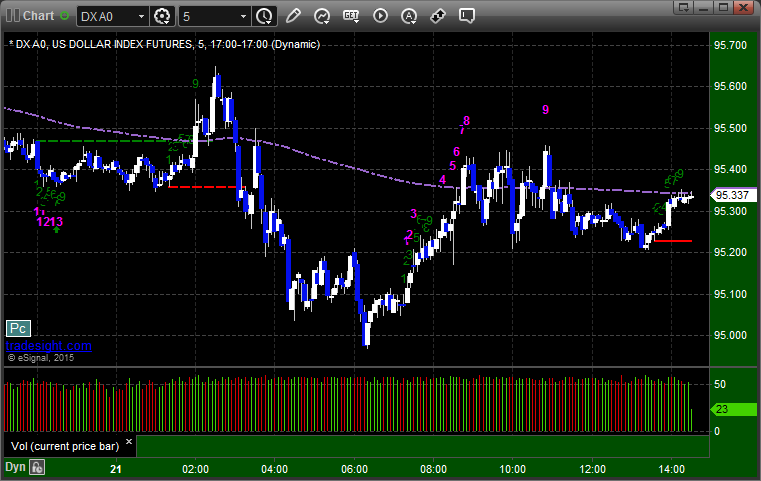Open the symbol settings gear menu

click(162, 16)
